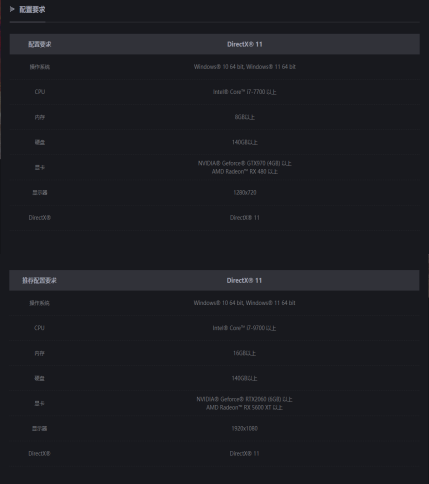429x484 pixels.
Task: Select the 140GB以上 disk value in minimum table
Action: [244, 142]
